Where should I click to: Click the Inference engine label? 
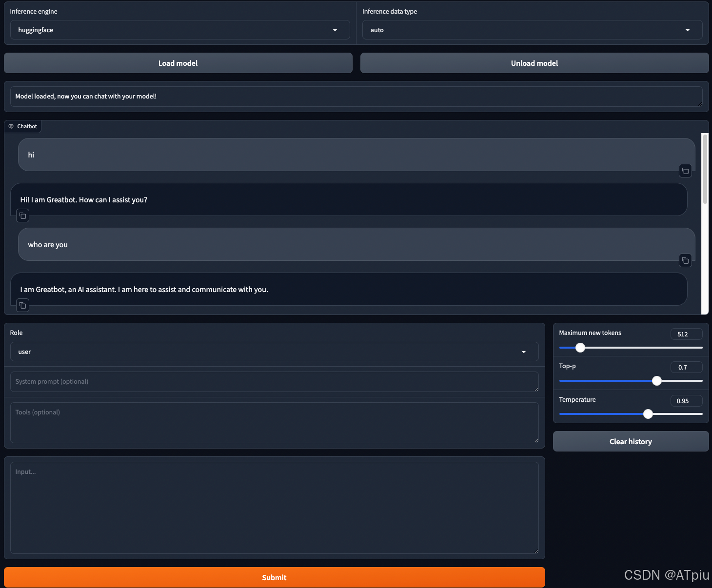tap(34, 11)
